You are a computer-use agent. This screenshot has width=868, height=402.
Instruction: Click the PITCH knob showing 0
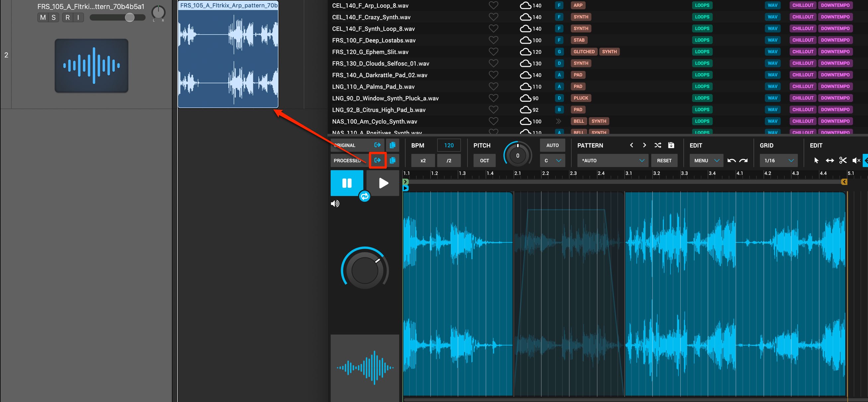coord(518,156)
